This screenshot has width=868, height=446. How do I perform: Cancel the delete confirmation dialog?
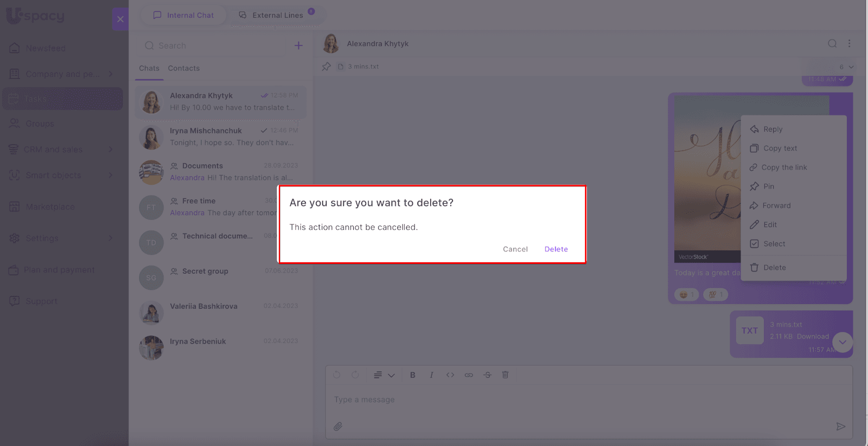point(515,249)
